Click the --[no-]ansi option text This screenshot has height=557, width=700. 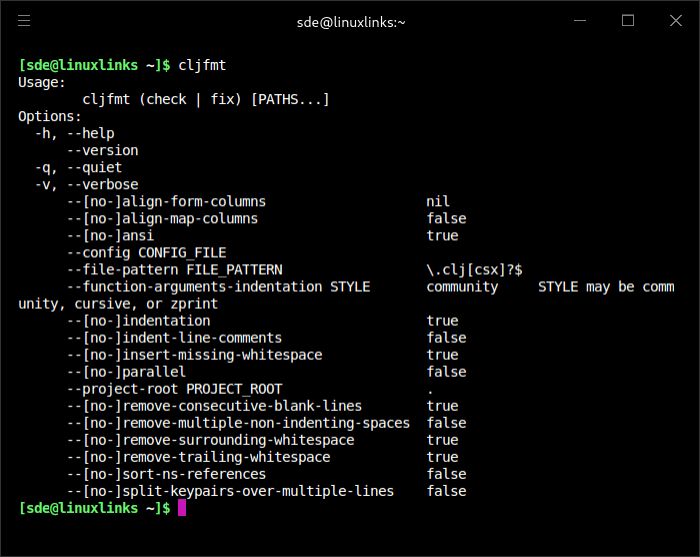110,235
